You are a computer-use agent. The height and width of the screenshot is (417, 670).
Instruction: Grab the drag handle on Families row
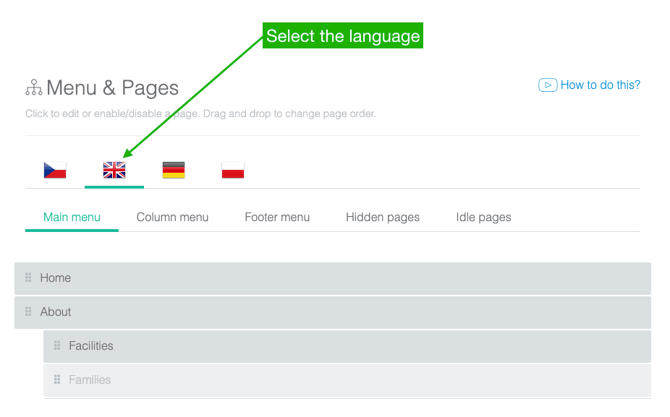(57, 380)
